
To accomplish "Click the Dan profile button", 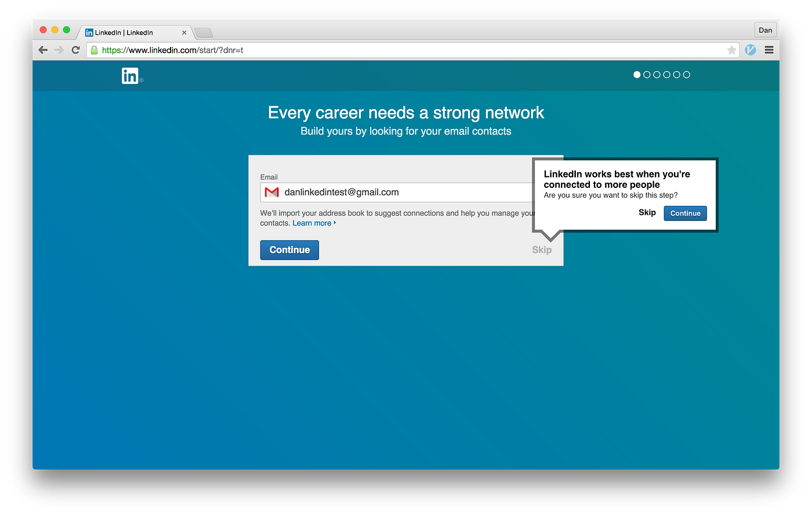I will pyautogui.click(x=766, y=30).
